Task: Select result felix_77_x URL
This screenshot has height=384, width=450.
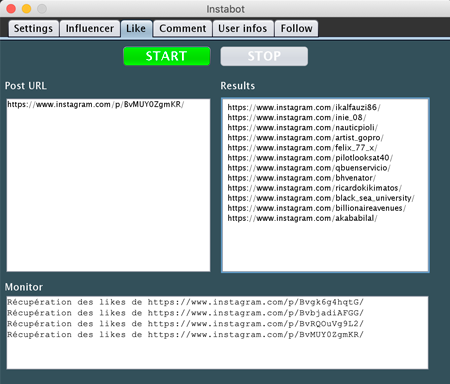Action: (x=302, y=148)
